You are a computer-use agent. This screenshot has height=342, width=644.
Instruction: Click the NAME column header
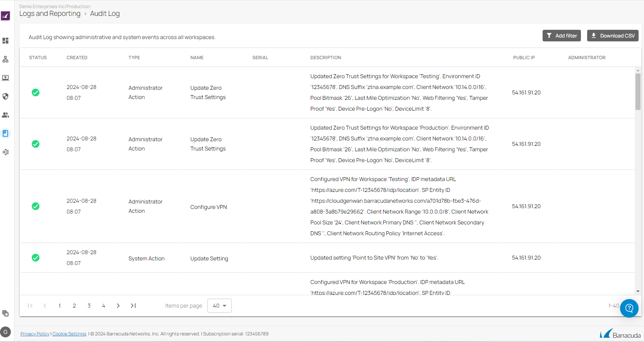(x=197, y=58)
